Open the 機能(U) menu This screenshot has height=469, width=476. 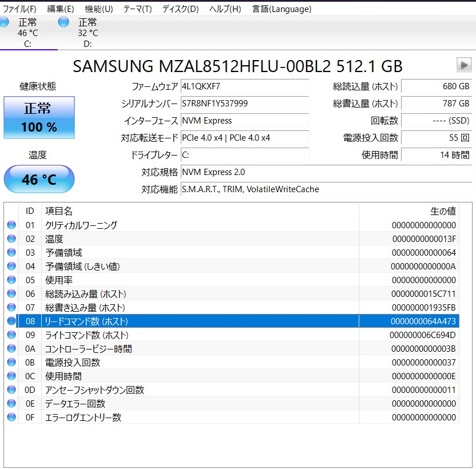click(98, 9)
